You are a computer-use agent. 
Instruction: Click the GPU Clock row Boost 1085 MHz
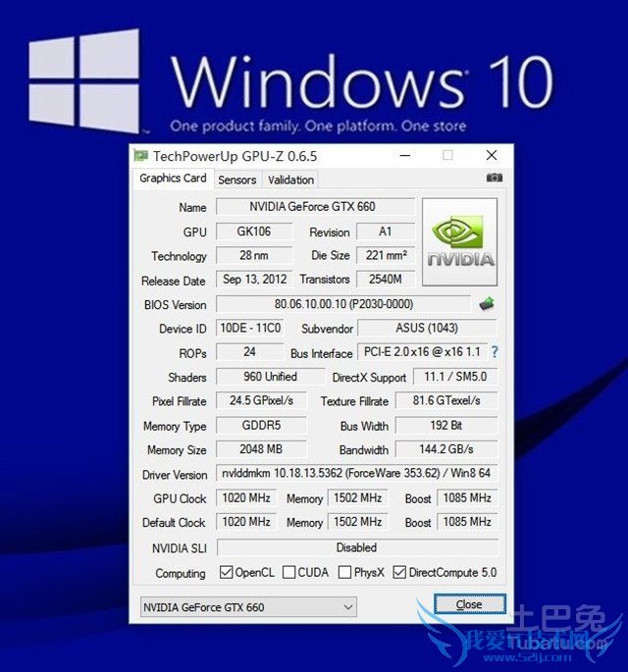[x=467, y=497]
